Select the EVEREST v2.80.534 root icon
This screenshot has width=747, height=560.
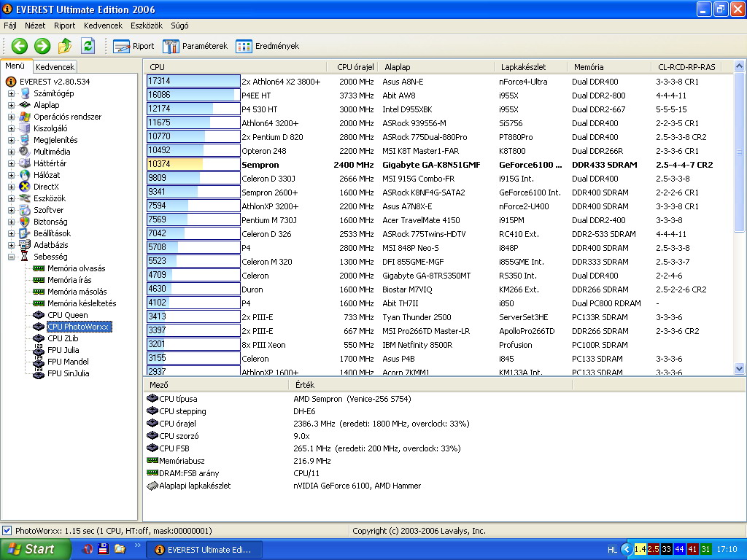(x=11, y=82)
